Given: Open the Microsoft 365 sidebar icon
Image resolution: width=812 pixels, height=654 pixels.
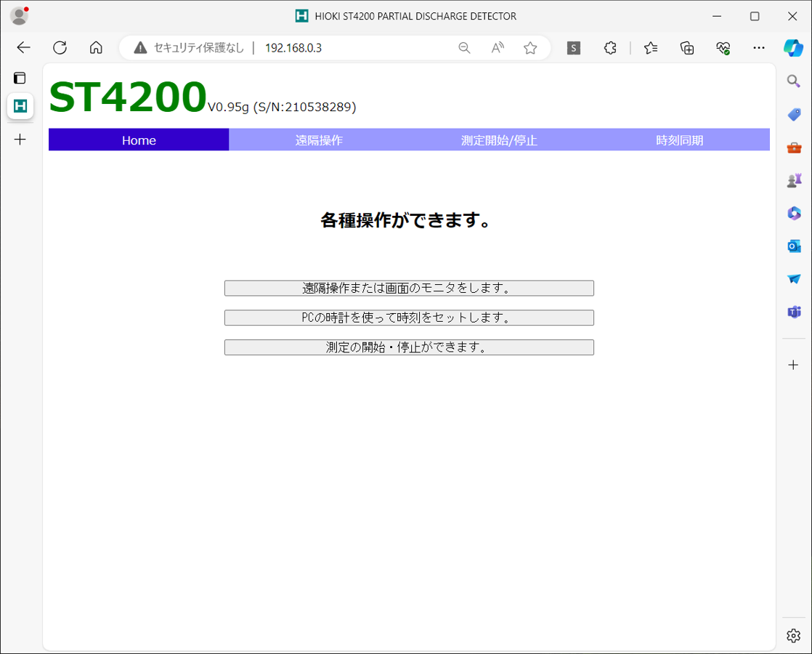Looking at the screenshot, I should 794,214.
